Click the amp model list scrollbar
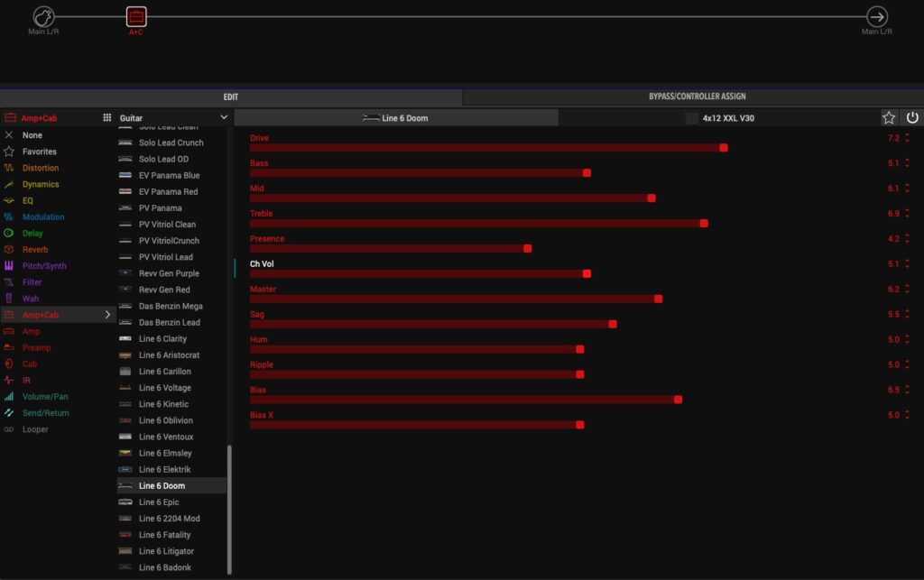Screen dimensions: 924x580 click(229, 505)
